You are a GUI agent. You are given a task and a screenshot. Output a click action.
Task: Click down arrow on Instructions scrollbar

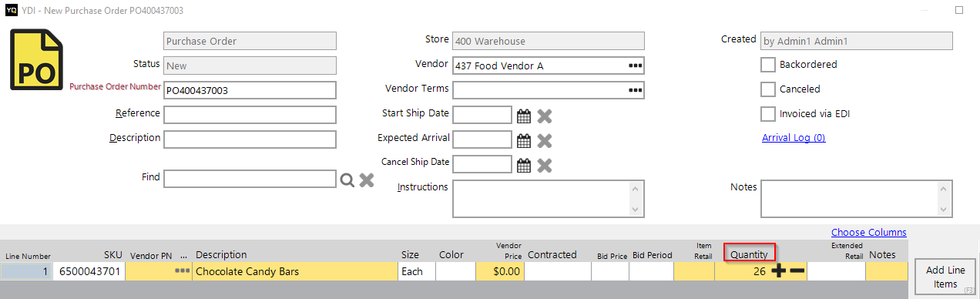point(636,210)
